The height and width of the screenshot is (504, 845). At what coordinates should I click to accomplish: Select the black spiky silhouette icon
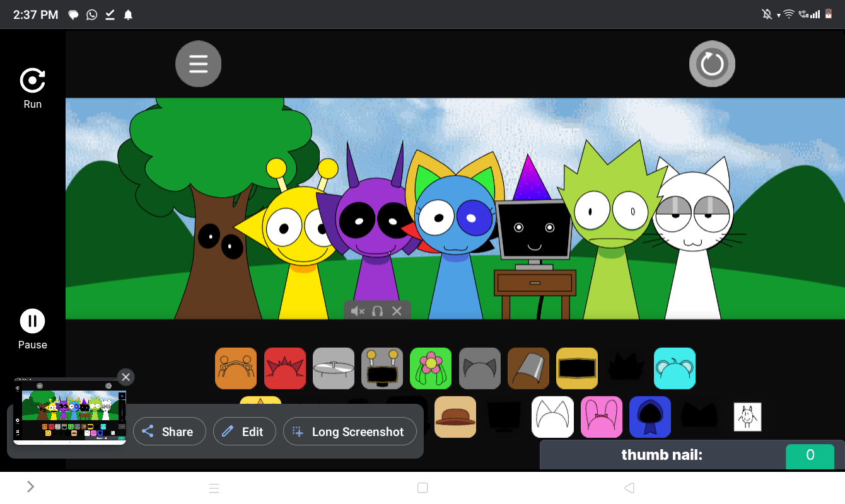click(626, 369)
